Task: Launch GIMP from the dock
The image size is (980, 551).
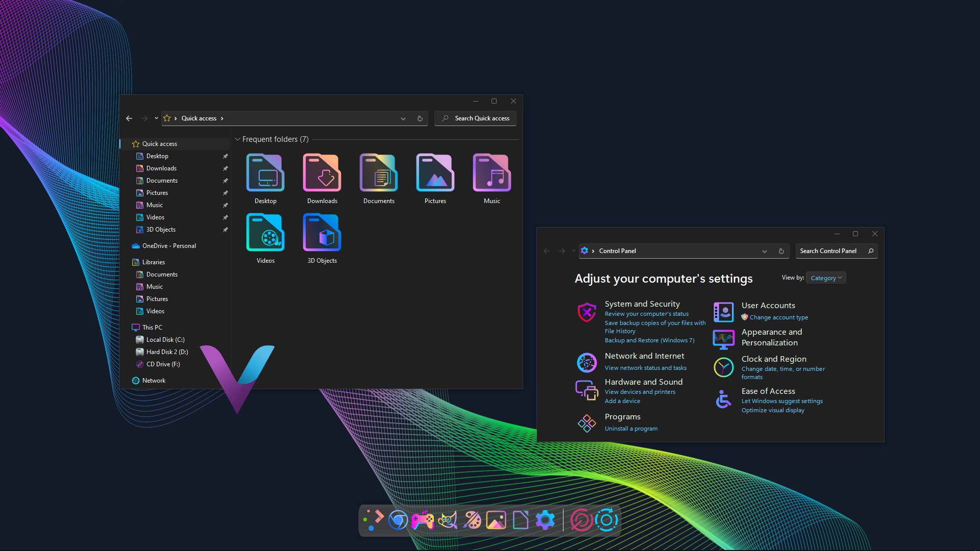Action: pos(447,520)
